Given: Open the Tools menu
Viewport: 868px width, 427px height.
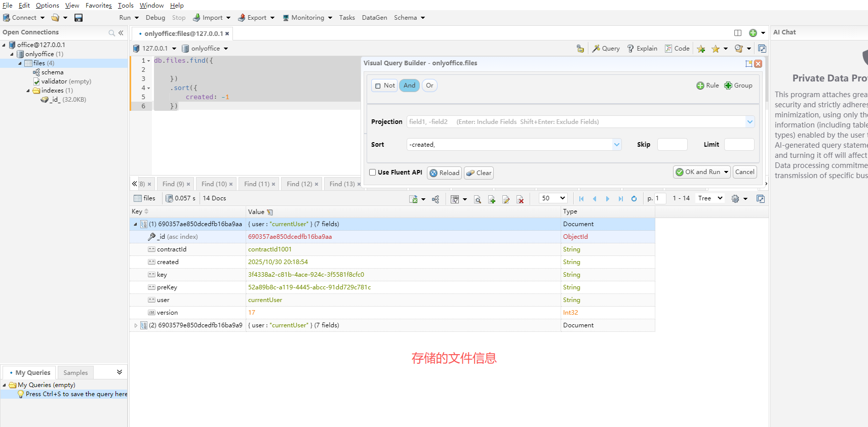Looking at the screenshot, I should pyautogui.click(x=126, y=6).
